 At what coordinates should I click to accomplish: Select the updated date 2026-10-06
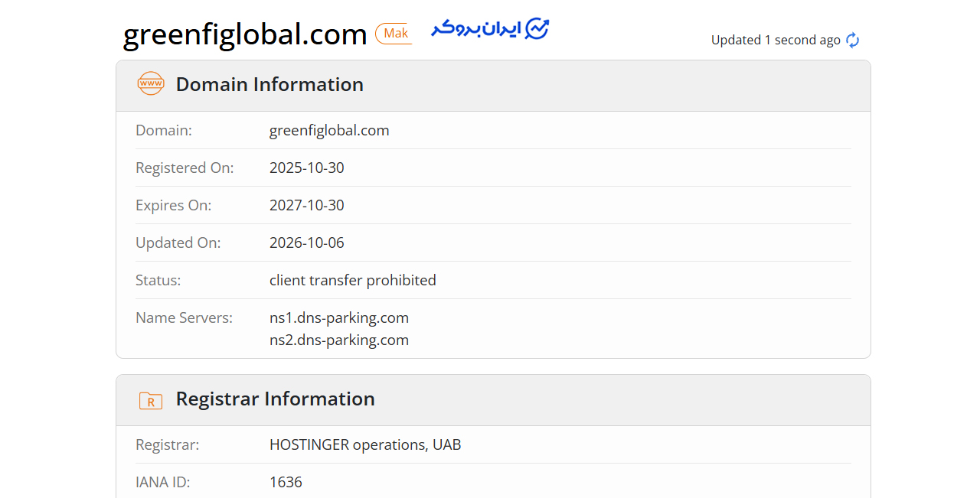pos(307,242)
